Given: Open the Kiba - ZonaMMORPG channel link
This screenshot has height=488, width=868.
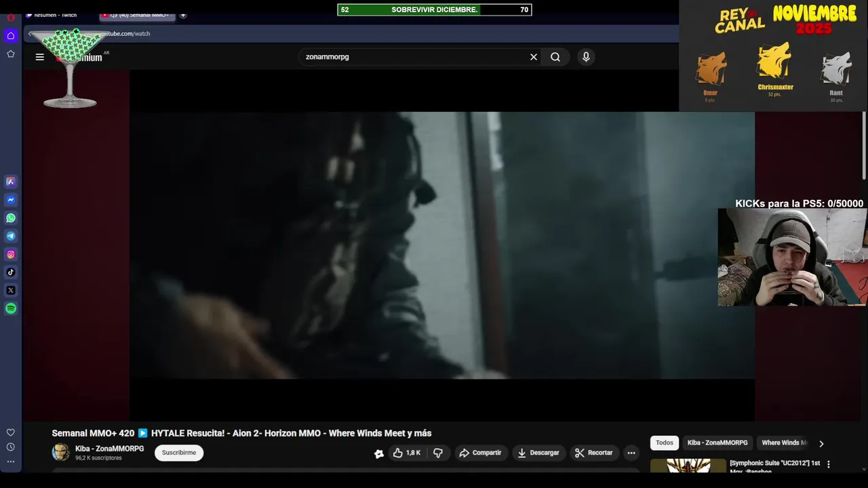Looking at the screenshot, I should (109, 449).
